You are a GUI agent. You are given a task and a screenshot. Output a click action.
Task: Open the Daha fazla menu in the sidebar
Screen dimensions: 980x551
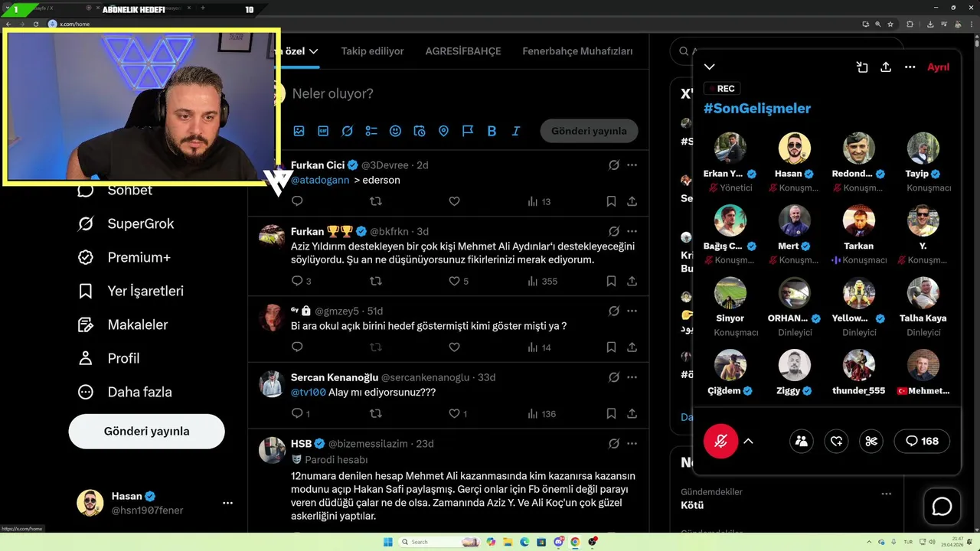click(x=126, y=392)
